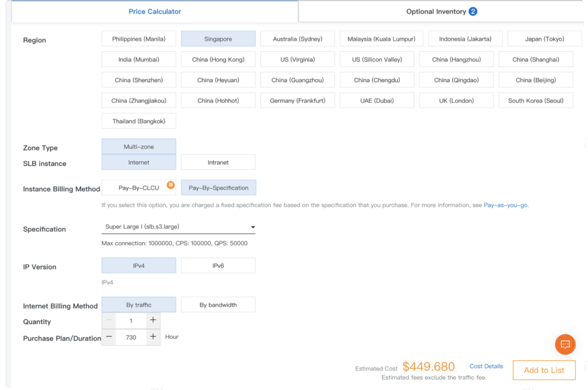This screenshot has height=390, width=588.
Task: Open the chat support bubble icon
Action: pyautogui.click(x=565, y=344)
